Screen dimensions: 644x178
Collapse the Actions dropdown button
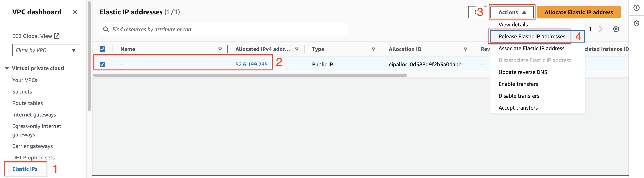click(x=512, y=12)
